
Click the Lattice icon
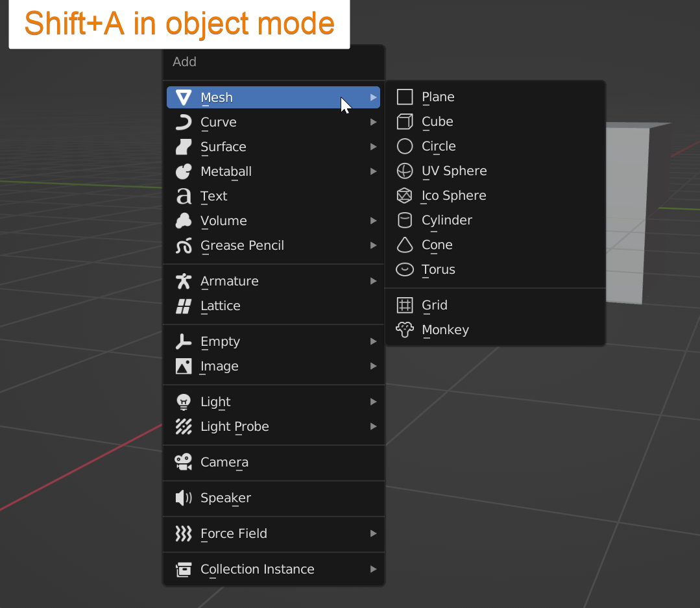click(x=184, y=306)
